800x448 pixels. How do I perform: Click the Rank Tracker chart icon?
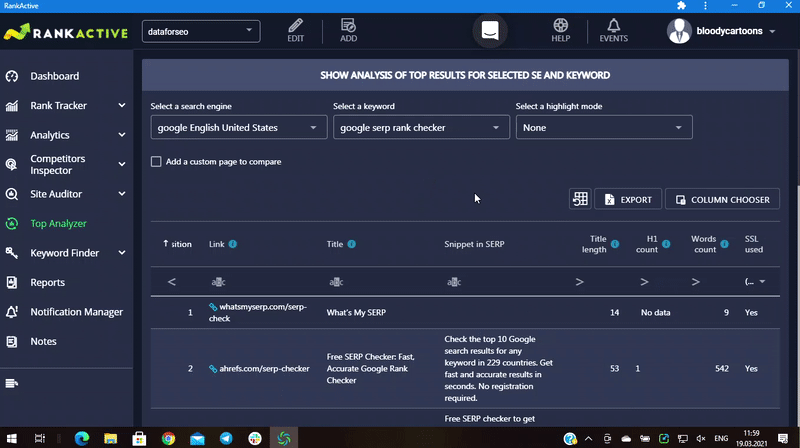click(12, 106)
